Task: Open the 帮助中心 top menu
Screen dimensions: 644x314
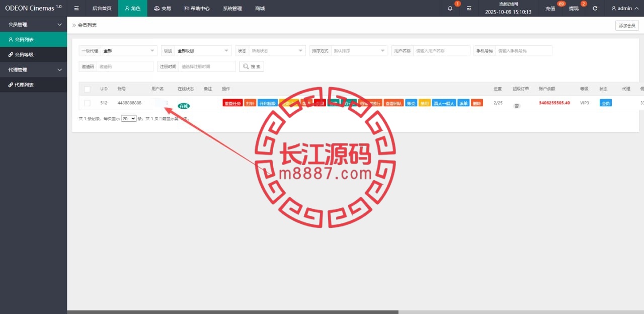Action: (x=197, y=9)
